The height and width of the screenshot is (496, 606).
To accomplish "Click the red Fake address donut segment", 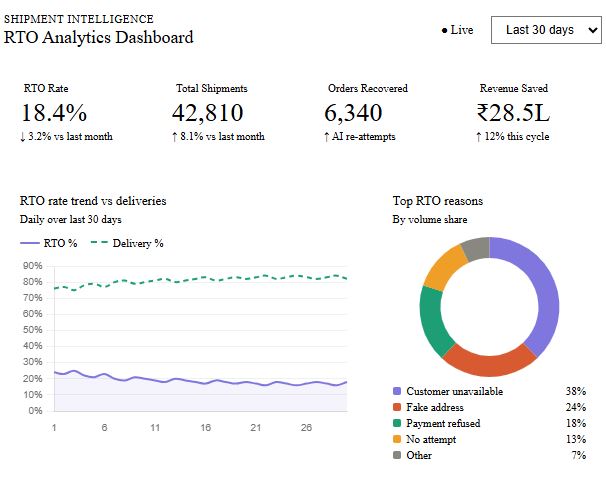I will (489, 364).
